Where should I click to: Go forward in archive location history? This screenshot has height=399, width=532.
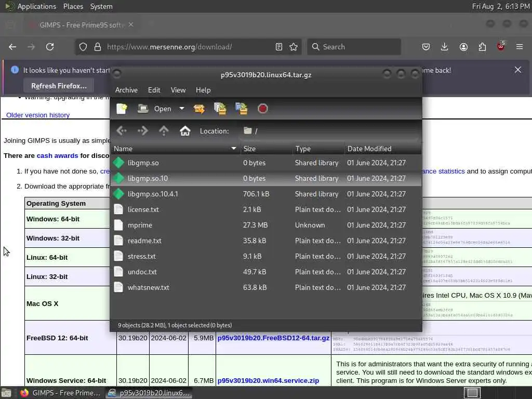coord(143,131)
